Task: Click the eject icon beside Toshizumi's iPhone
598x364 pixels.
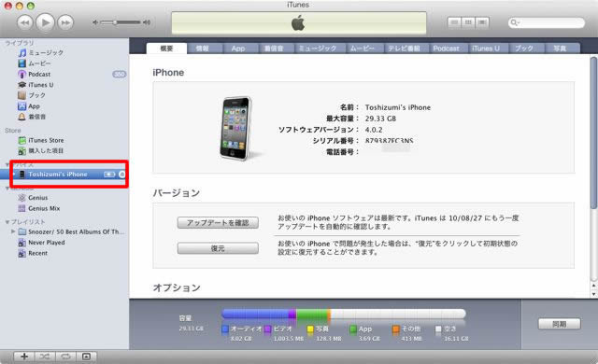Action: point(121,174)
